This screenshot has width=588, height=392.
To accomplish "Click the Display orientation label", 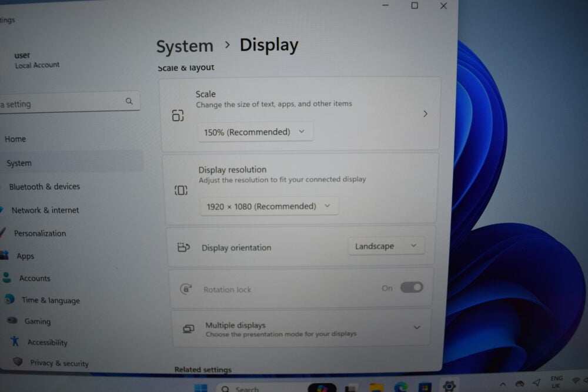I will (236, 247).
